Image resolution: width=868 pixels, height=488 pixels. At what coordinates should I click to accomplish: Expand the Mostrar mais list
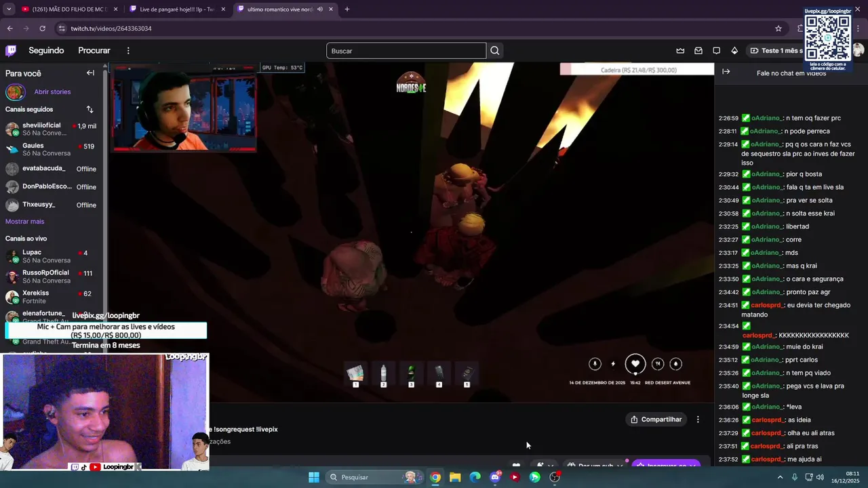(24, 222)
